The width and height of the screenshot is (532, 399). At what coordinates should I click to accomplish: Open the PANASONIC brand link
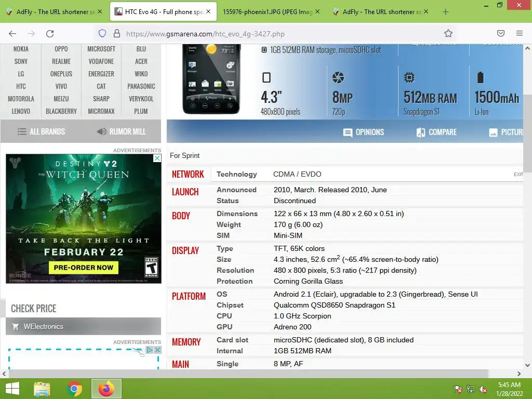coord(141,86)
